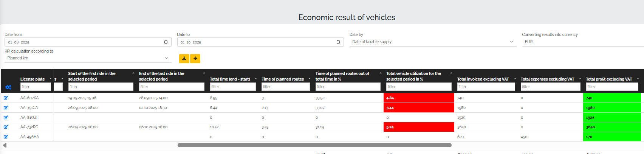The height and width of the screenshot is (154, 644).
Task: Open the table column settings gears icon
Action: pos(8,87)
